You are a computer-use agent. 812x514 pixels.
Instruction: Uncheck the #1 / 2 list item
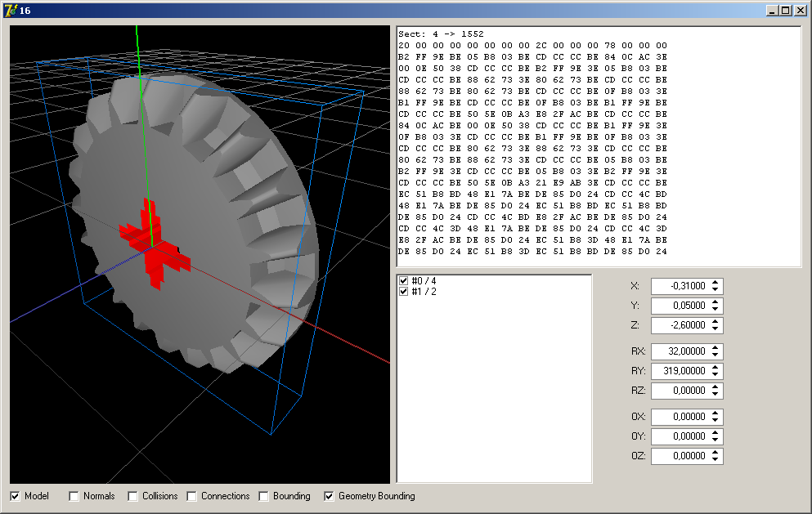tap(403, 292)
